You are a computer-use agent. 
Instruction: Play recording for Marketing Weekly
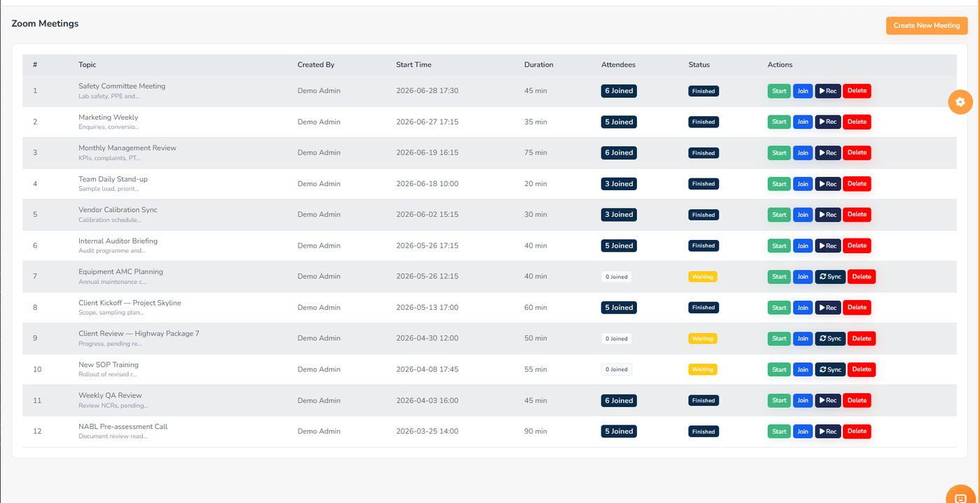tap(828, 122)
